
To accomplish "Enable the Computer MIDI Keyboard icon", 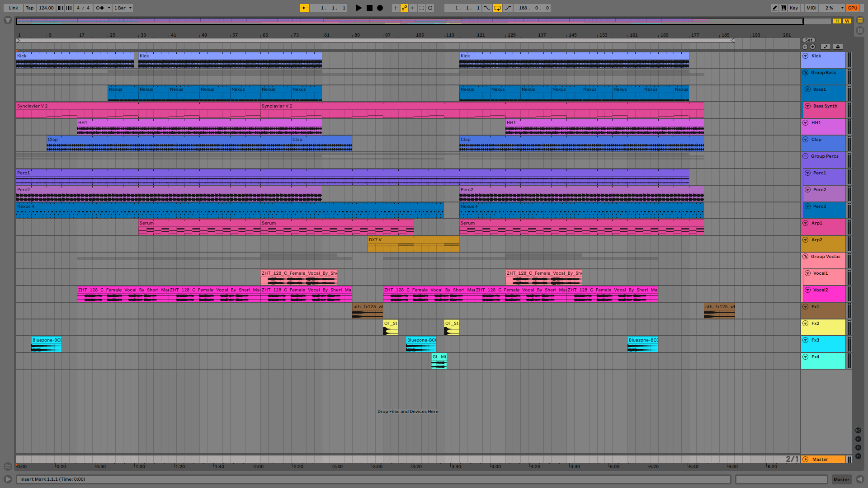I will click(783, 8).
